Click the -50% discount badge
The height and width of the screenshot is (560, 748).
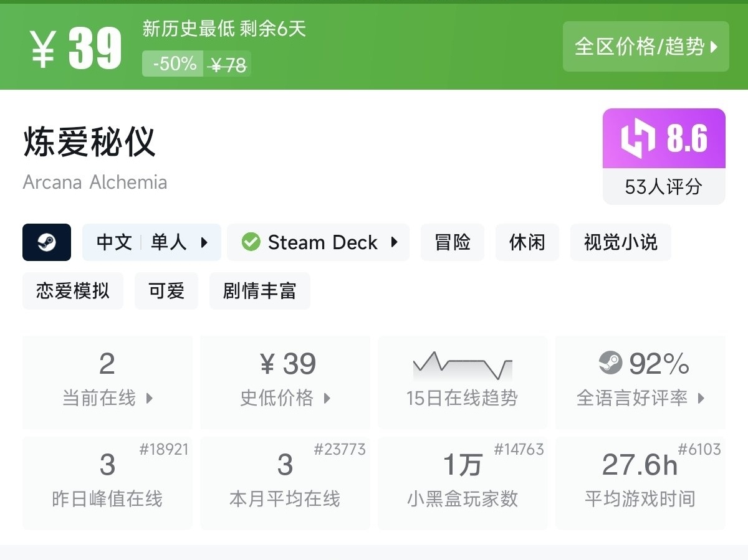(x=174, y=64)
